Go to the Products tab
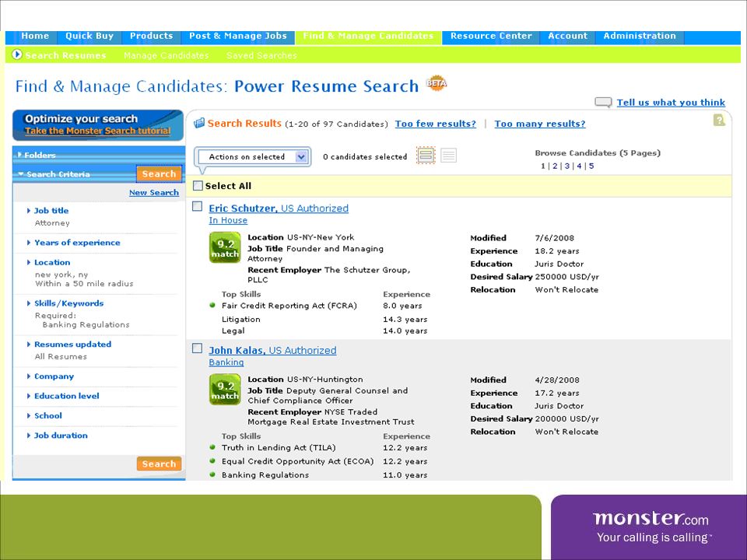Viewport: 747px width, 560px height. [x=151, y=37]
